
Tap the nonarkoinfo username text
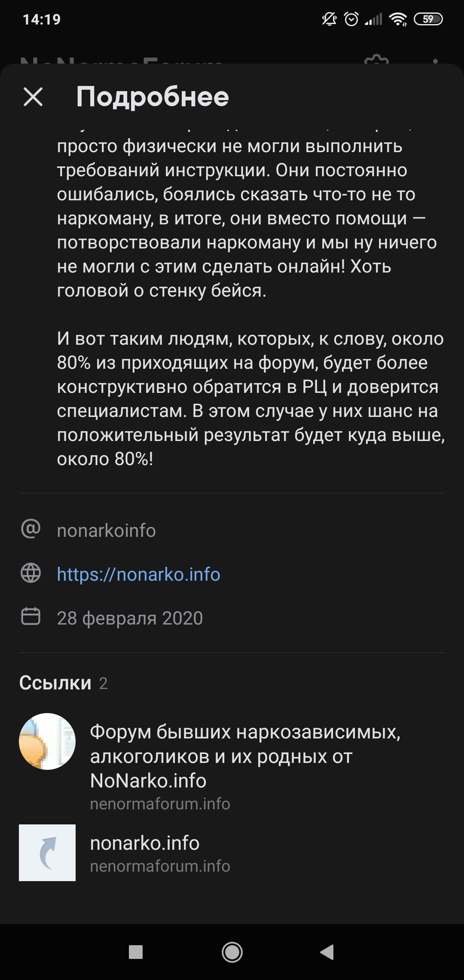click(106, 530)
